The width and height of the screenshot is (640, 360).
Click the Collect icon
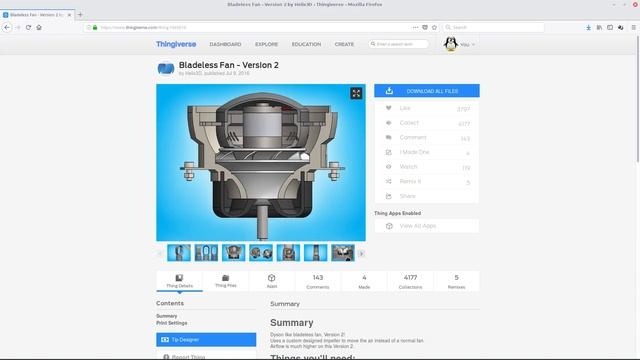(x=389, y=123)
